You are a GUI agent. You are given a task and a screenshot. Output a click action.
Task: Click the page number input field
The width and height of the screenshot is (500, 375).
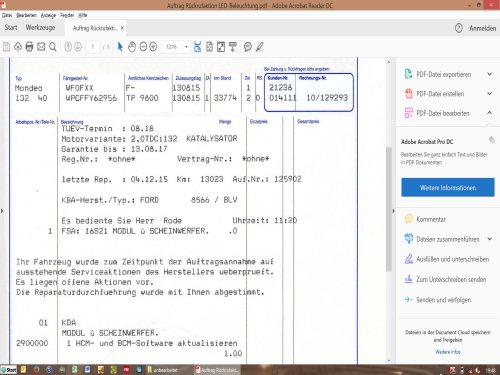coord(93,47)
